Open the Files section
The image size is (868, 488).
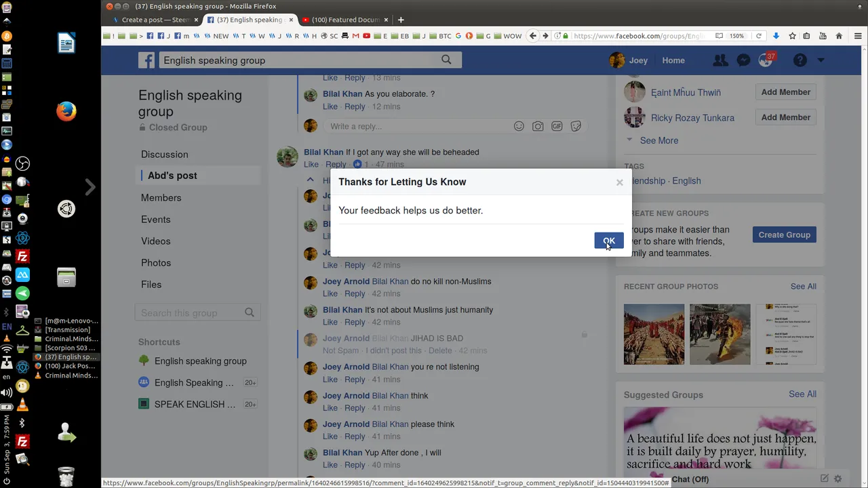[x=151, y=284]
